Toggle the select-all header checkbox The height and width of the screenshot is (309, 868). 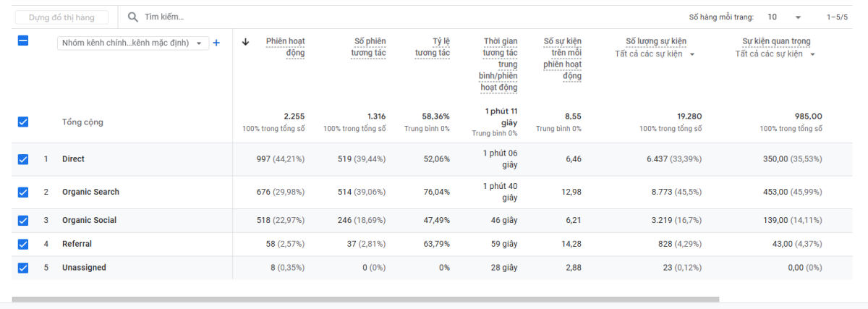coord(23,42)
